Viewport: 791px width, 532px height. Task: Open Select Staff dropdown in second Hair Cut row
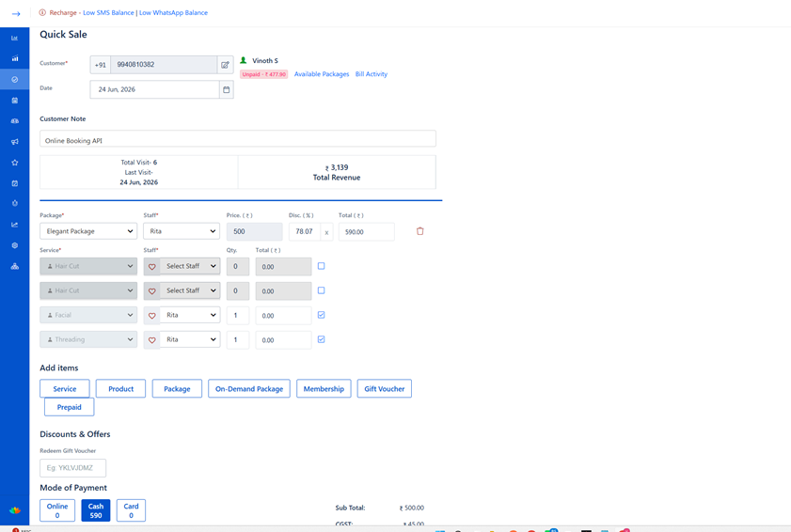tap(190, 291)
